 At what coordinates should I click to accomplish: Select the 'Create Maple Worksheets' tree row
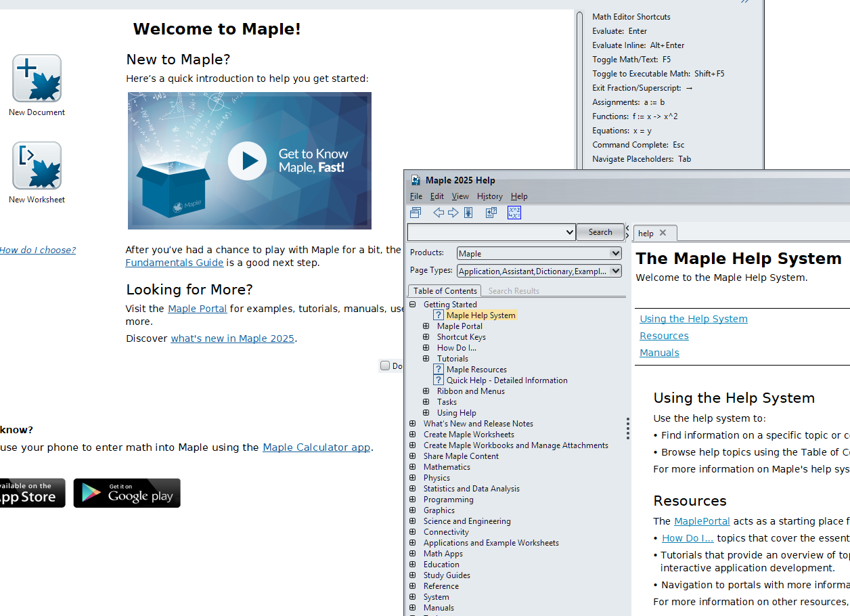(469, 435)
